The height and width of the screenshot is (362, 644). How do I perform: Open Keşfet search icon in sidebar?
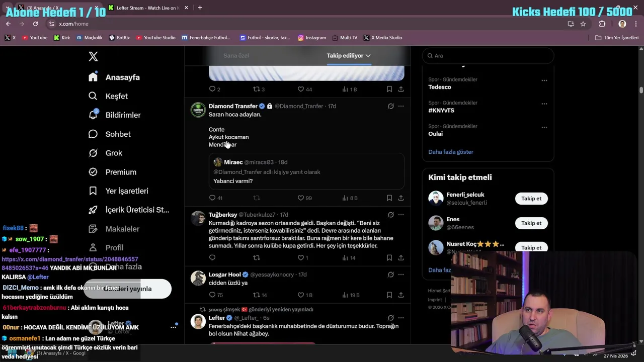tap(93, 96)
